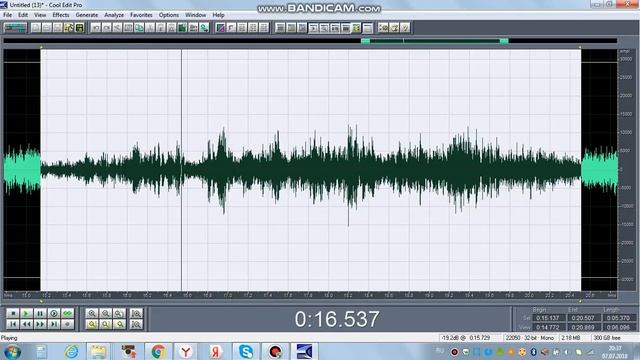Click the green-highlighted toolbar icon near right
Screen dimensions: 640x360
[x=356, y=28]
